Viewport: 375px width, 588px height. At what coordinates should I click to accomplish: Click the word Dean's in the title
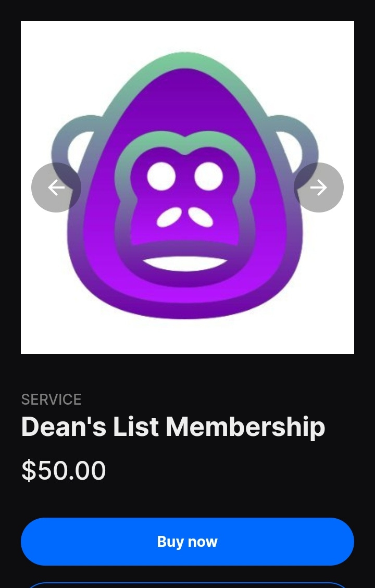coord(64,427)
